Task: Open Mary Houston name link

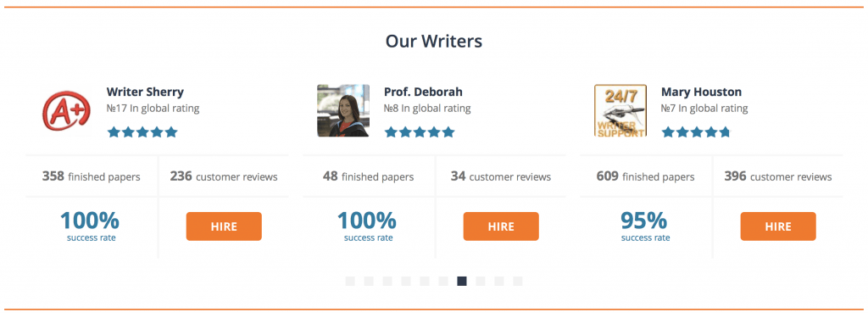Action: point(701,92)
